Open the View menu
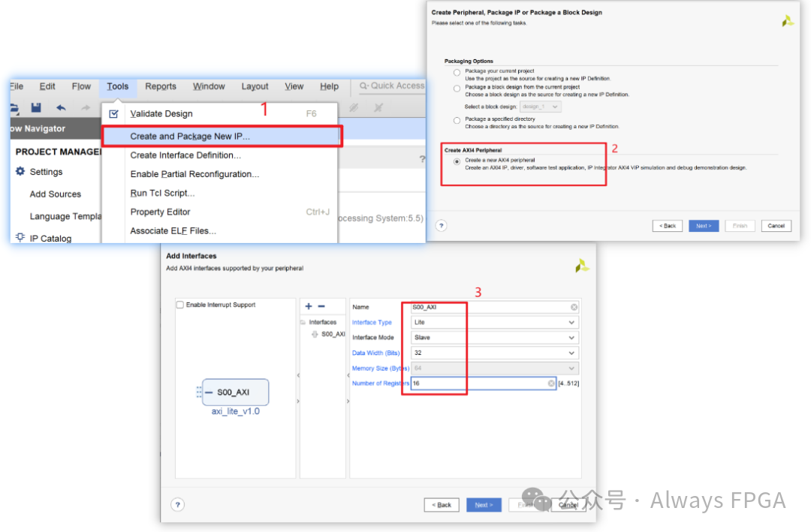This screenshot has width=811, height=532. point(294,86)
